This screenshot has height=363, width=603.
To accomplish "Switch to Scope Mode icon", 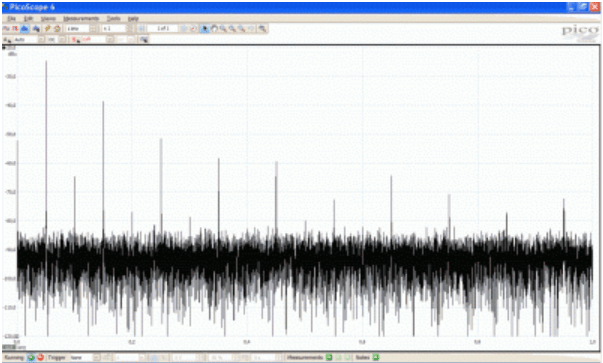I will tap(6, 29).
